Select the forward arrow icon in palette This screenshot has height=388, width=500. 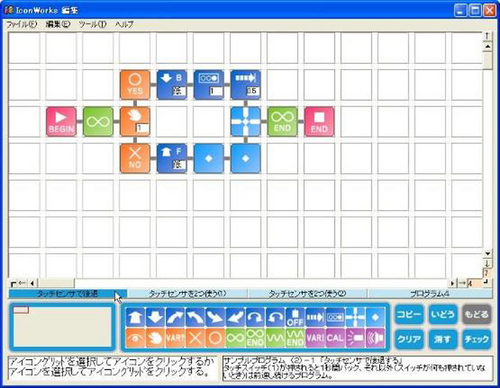[x=135, y=317]
